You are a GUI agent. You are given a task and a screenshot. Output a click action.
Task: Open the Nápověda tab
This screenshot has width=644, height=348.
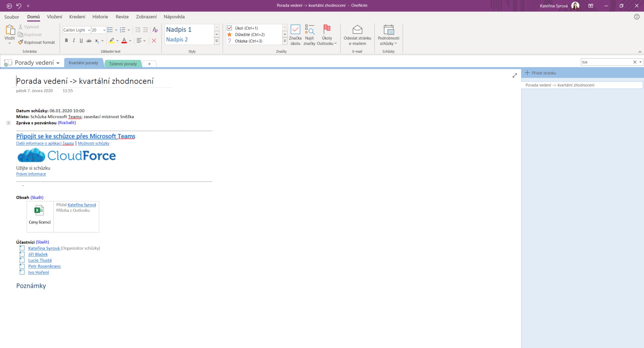coord(174,17)
